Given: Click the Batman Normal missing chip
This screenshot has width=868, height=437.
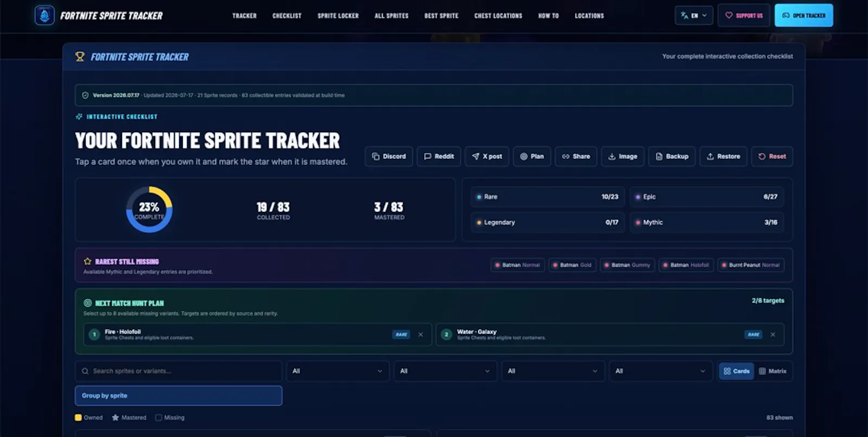Looking at the screenshot, I should pyautogui.click(x=518, y=265).
